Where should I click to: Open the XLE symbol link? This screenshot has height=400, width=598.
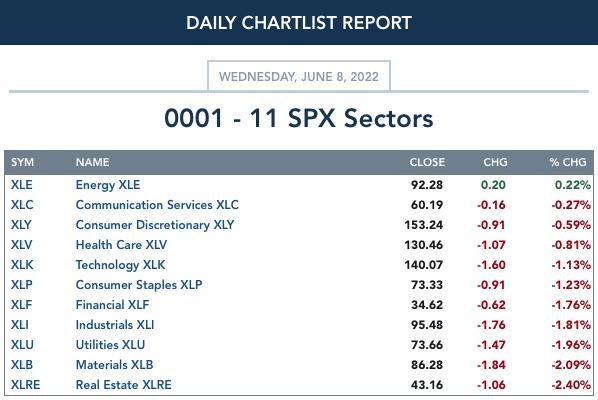(22, 185)
